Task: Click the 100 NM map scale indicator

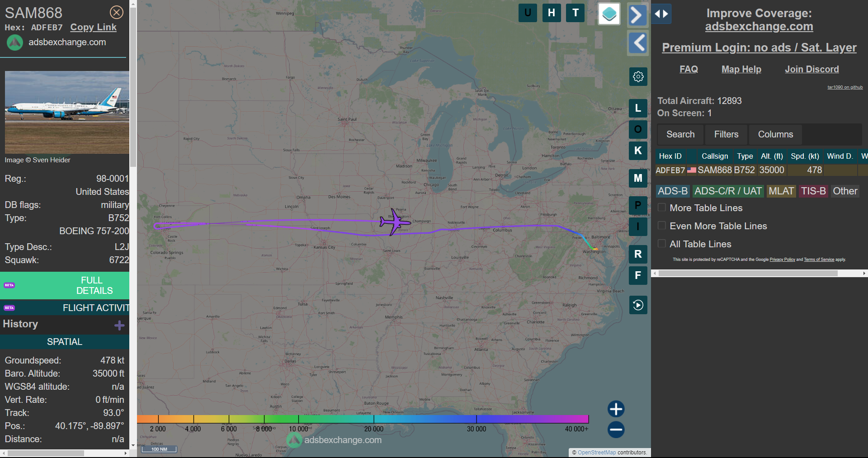Action: click(159, 449)
